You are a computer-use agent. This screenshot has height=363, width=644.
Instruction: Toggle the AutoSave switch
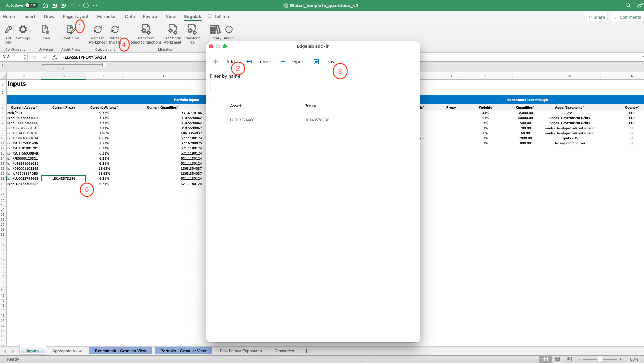click(x=31, y=5)
